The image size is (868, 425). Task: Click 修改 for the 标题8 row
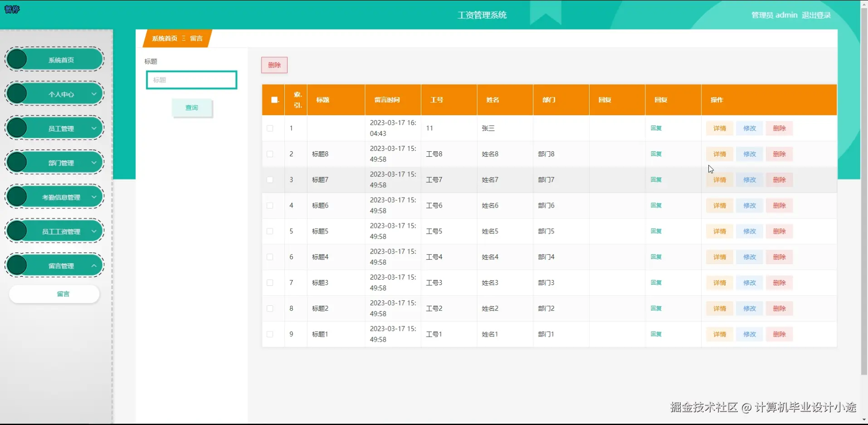click(x=750, y=154)
